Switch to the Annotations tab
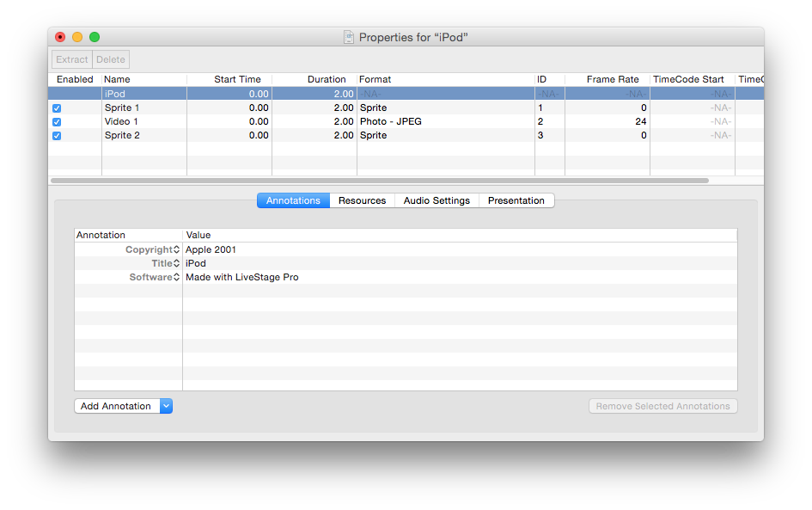This screenshot has width=812, height=510. tap(293, 200)
